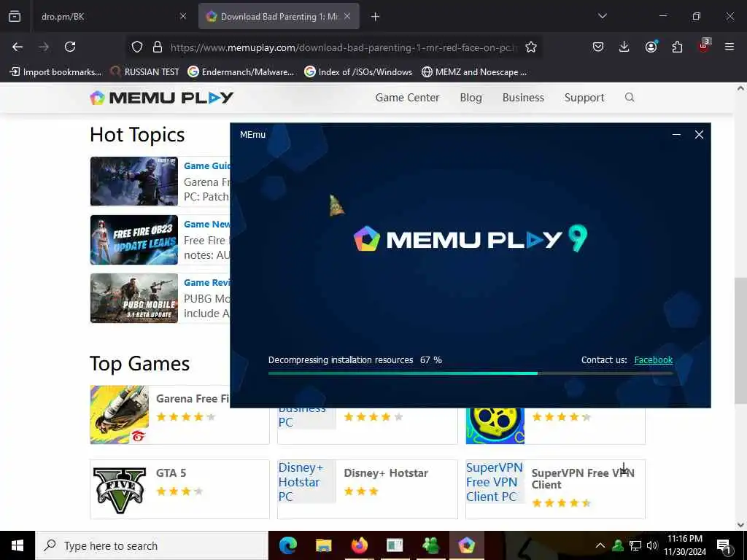
Task: Open network status tray icon
Action: [x=635, y=545]
